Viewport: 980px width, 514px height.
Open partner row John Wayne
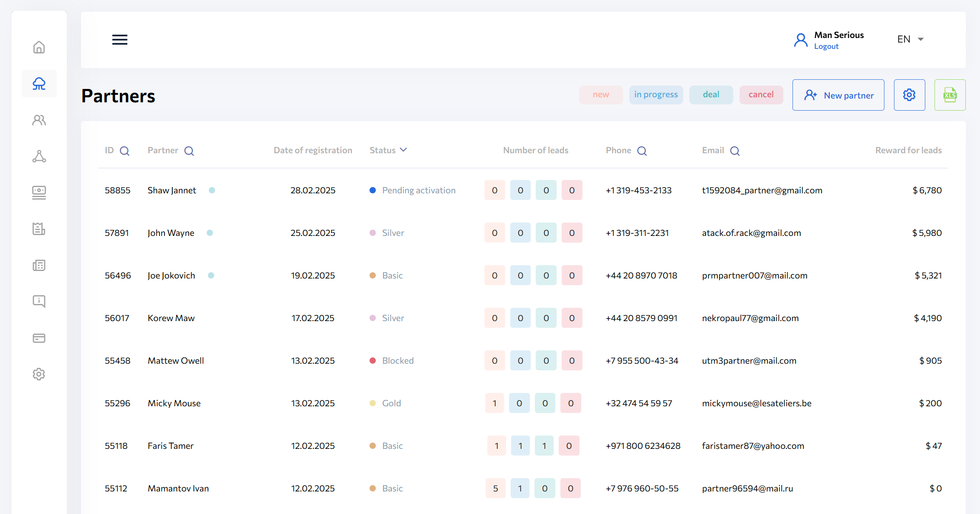click(171, 233)
